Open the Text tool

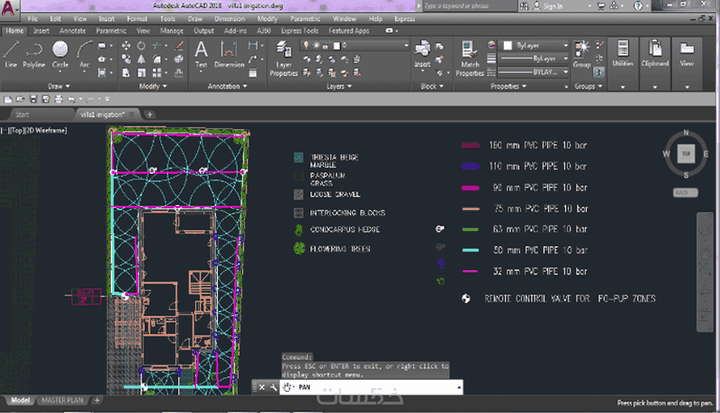pyautogui.click(x=201, y=54)
